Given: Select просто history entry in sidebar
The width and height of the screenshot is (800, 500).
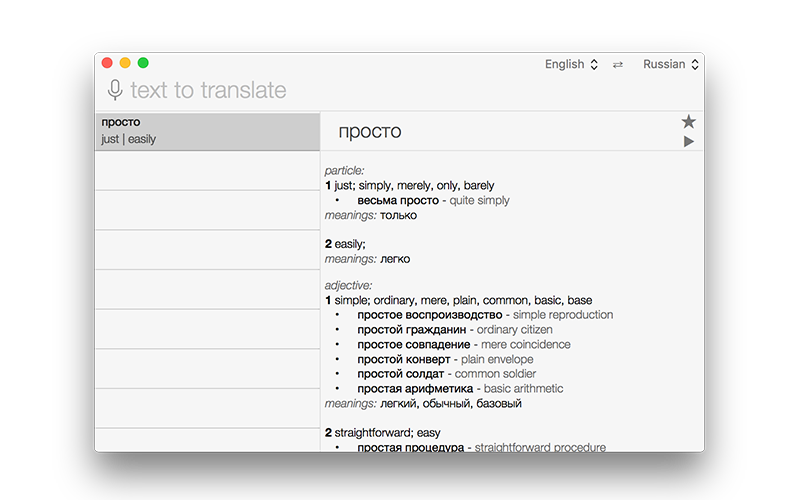Looking at the screenshot, I should click(x=208, y=131).
